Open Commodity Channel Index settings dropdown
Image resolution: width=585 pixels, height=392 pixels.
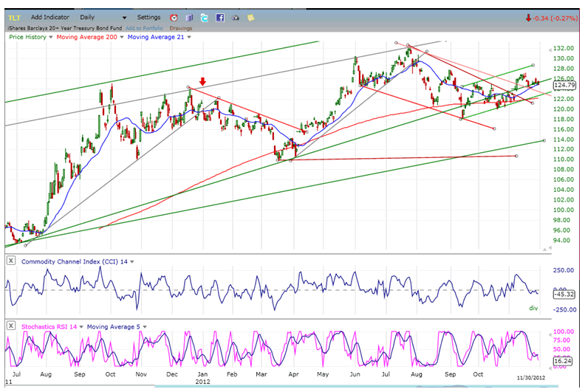click(132, 262)
